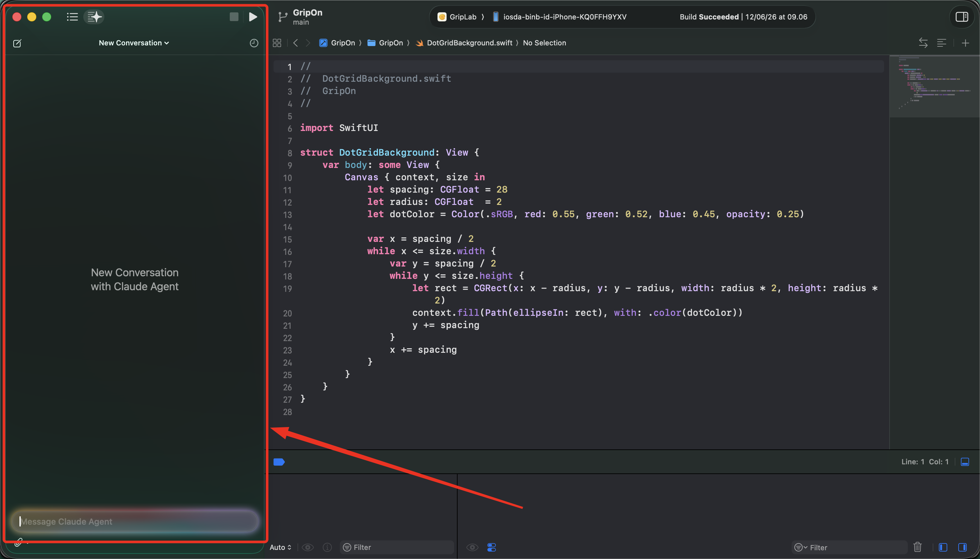This screenshot has height=559, width=980.
Task: Click the Line: 1 Col: 1 indicator
Action: click(x=925, y=462)
